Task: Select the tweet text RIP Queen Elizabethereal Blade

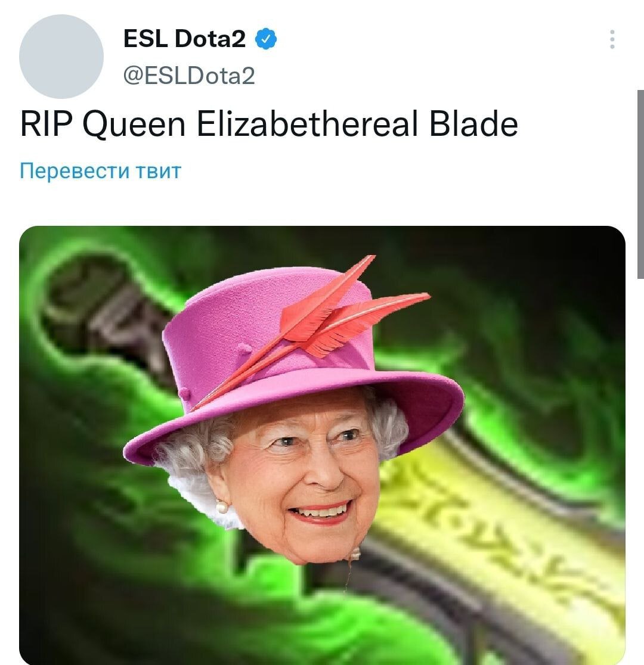Action: coord(269,125)
